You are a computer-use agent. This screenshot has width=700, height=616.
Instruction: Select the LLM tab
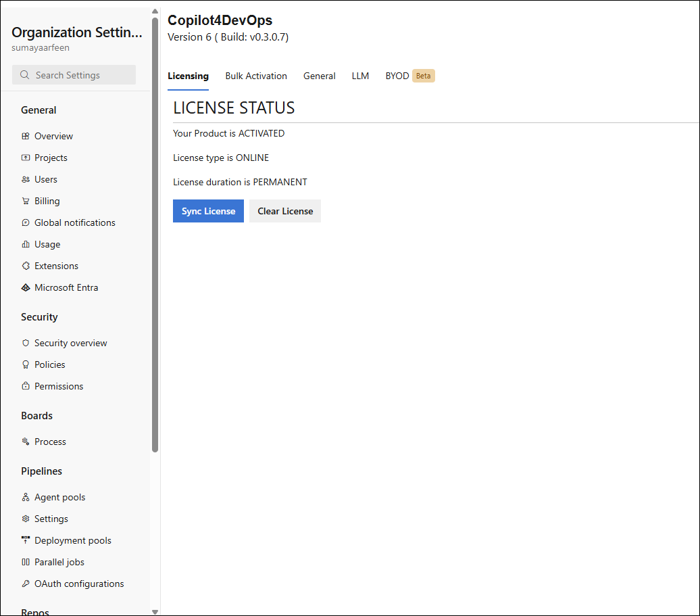click(360, 76)
